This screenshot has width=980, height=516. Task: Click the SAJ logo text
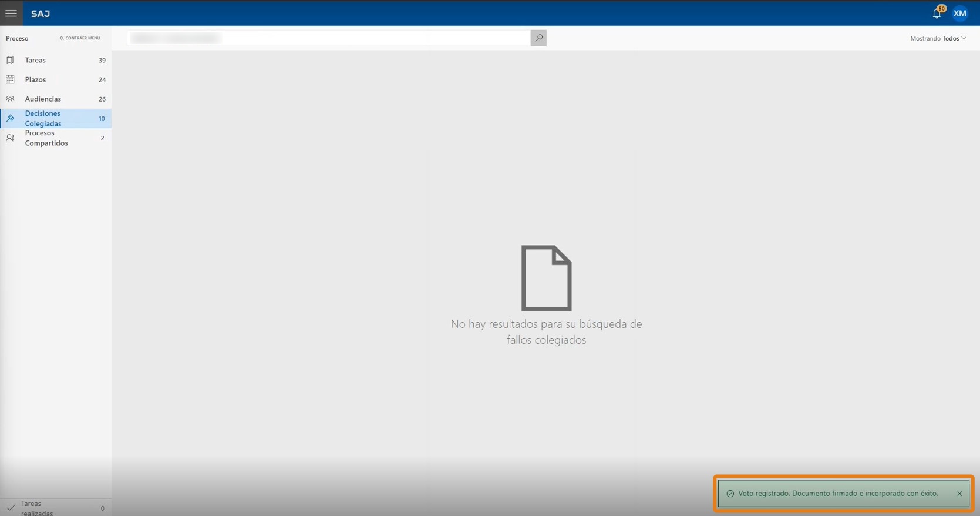[x=41, y=14]
